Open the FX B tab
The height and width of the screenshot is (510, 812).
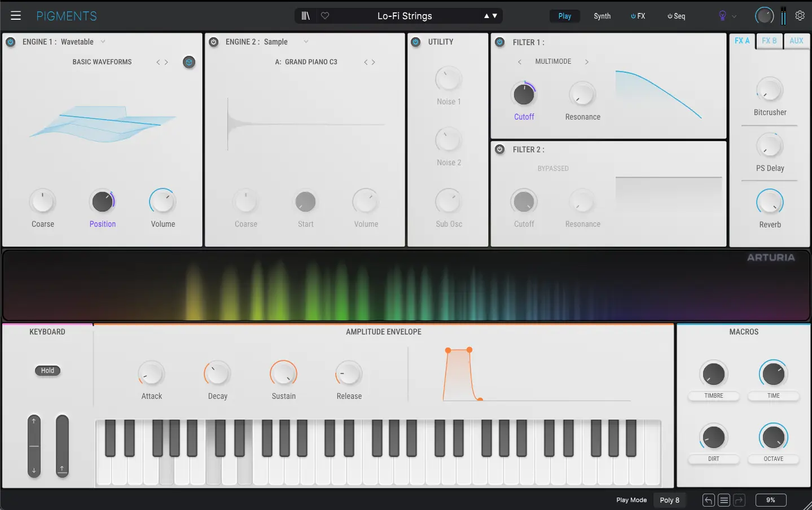click(x=769, y=41)
